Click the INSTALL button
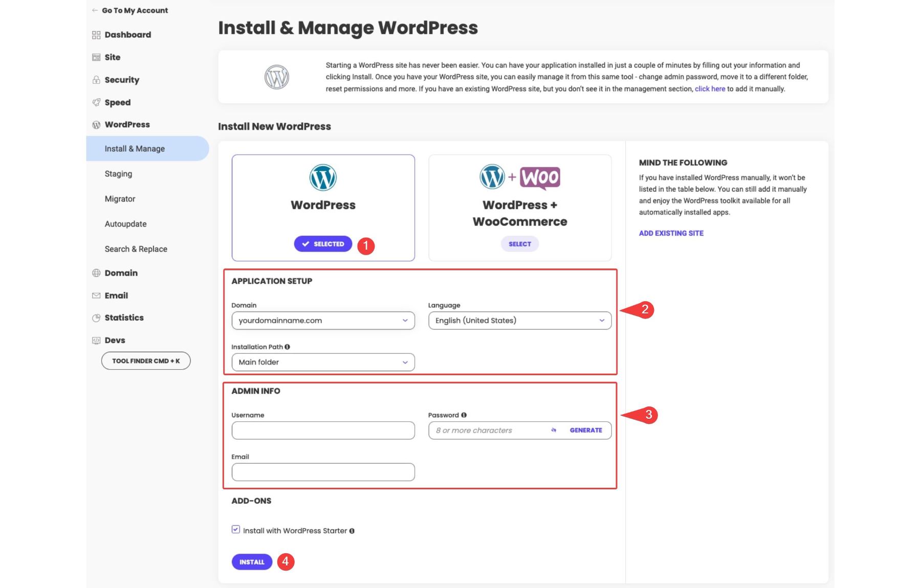This screenshot has width=921, height=588. tap(252, 561)
